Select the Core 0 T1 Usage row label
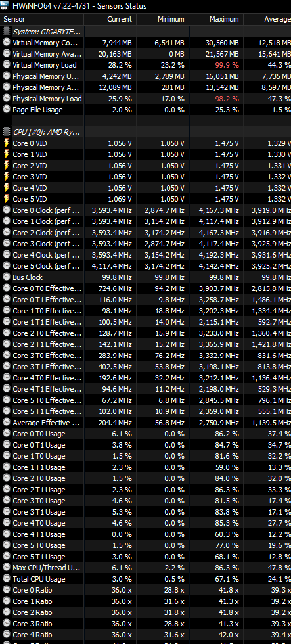 39,445
